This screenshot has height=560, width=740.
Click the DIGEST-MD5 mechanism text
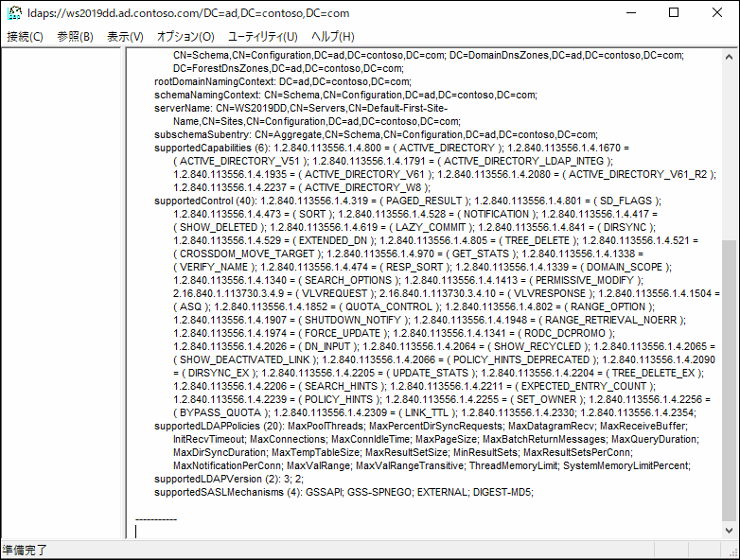[502, 492]
